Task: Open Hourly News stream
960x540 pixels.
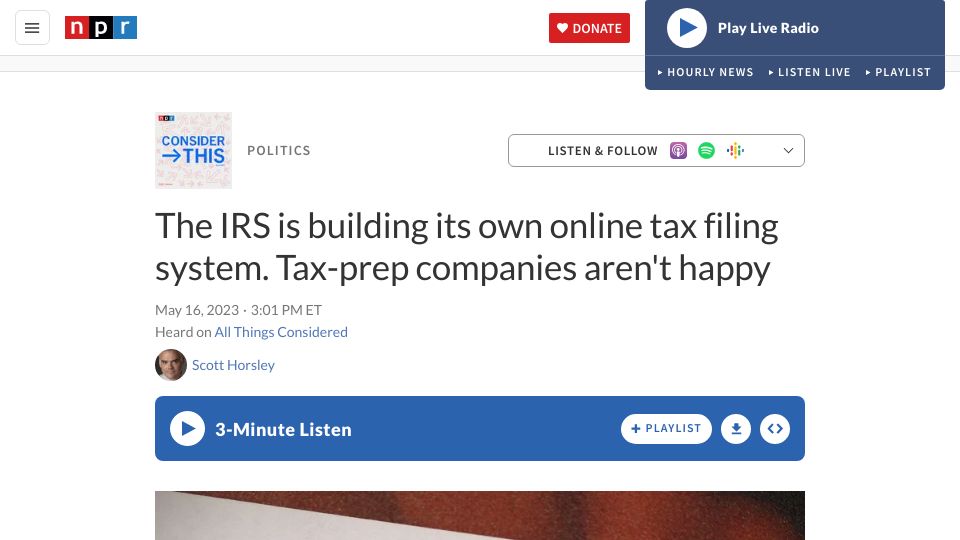Action: pos(705,72)
